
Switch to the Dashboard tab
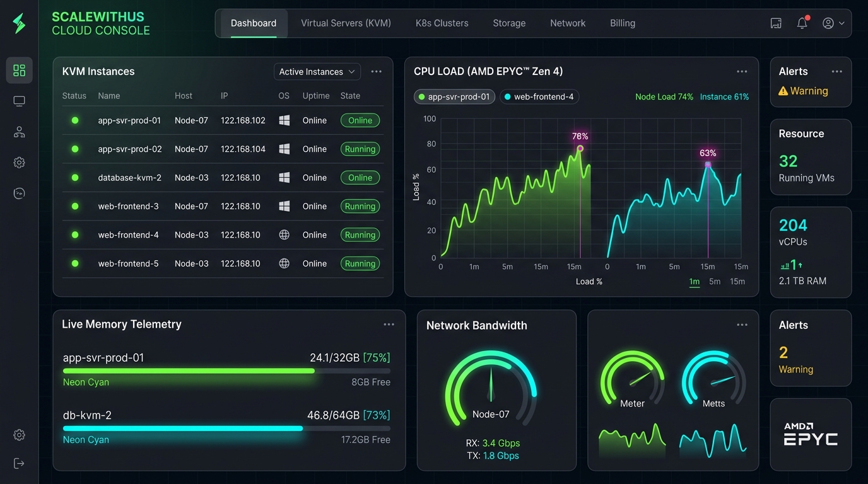pos(254,23)
